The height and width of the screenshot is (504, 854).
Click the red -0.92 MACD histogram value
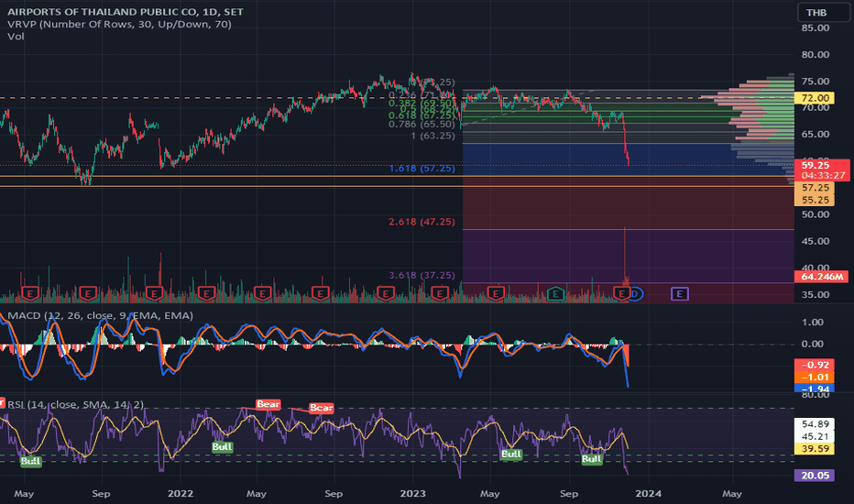click(815, 365)
